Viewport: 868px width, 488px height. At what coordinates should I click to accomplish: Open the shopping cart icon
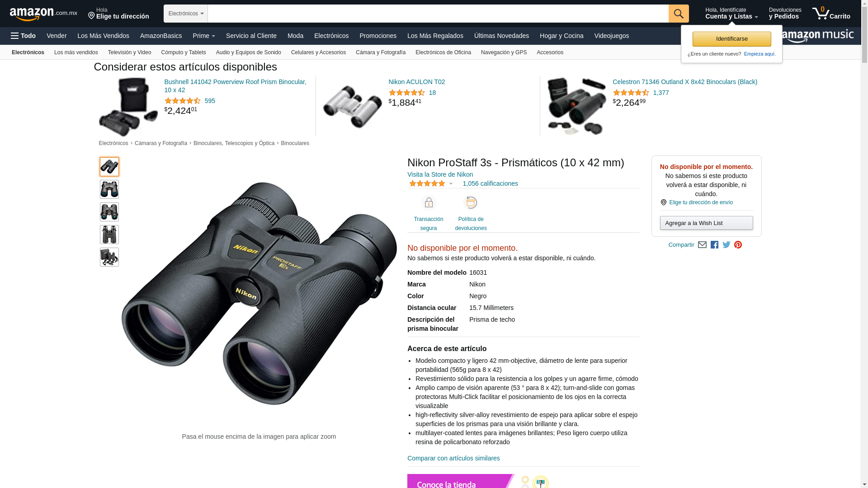coord(831,14)
